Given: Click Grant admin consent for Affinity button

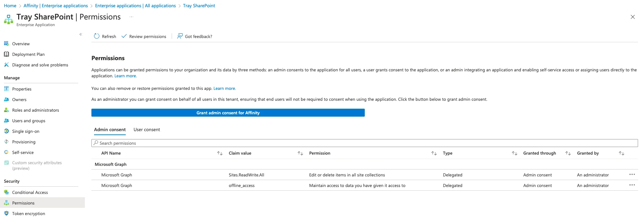Looking at the screenshot, I should [228, 113].
